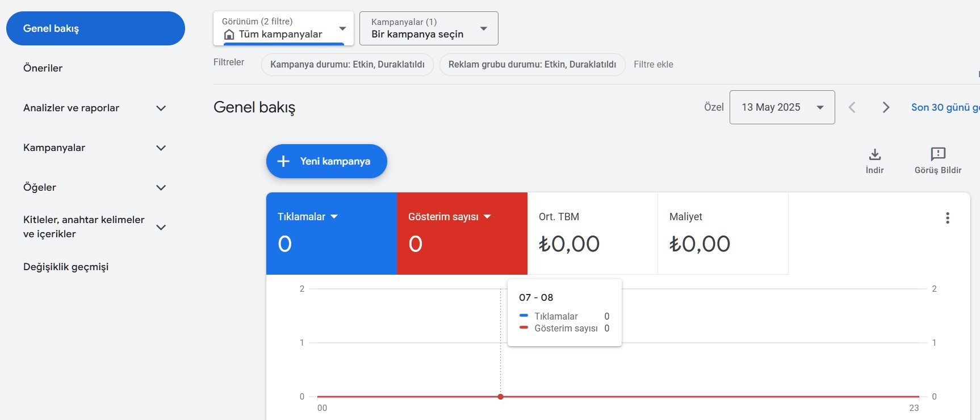Open the scorecard three-dot options menu
The height and width of the screenshot is (420, 980).
[947, 218]
